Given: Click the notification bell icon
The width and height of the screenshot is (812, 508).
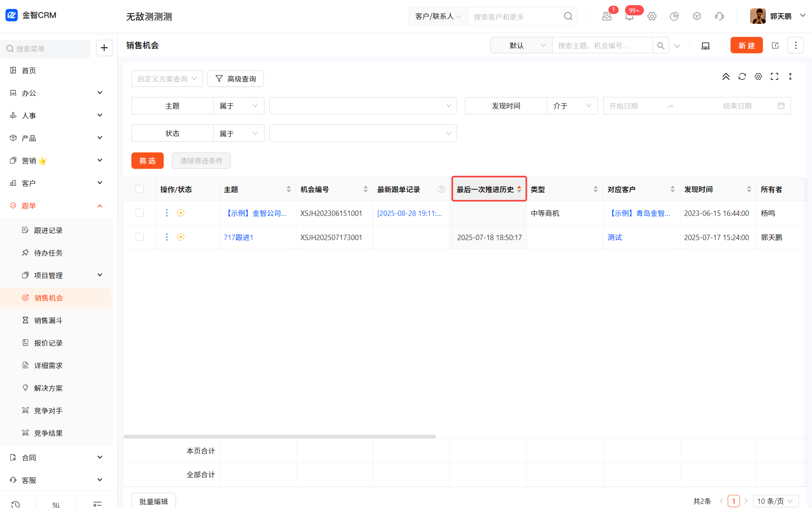Looking at the screenshot, I should 629,16.
